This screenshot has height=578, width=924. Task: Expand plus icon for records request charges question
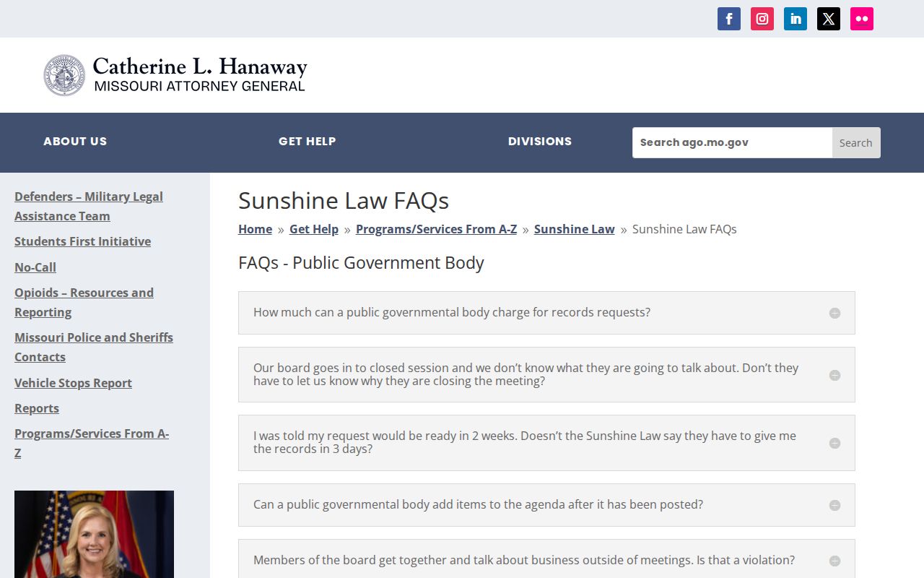tap(834, 313)
